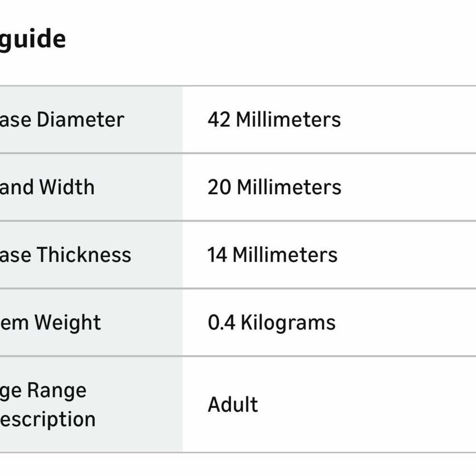476x476 pixels.
Task: Click the number 42 in Case Diameter row
Action: pyautogui.click(x=219, y=119)
